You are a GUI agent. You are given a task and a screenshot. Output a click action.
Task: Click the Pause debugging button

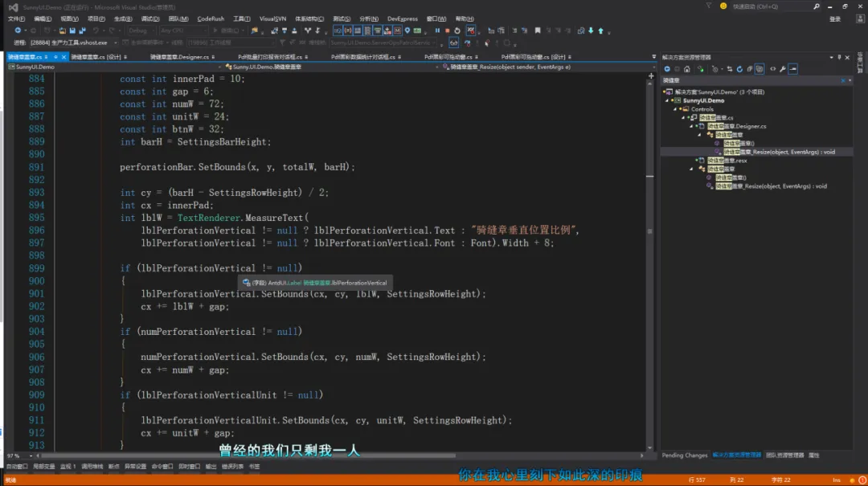tap(437, 31)
